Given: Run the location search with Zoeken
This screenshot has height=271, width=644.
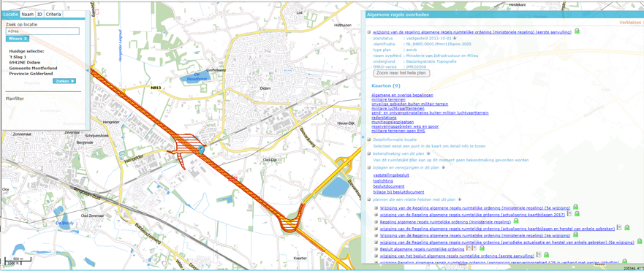Looking at the screenshot, I should (64, 81).
